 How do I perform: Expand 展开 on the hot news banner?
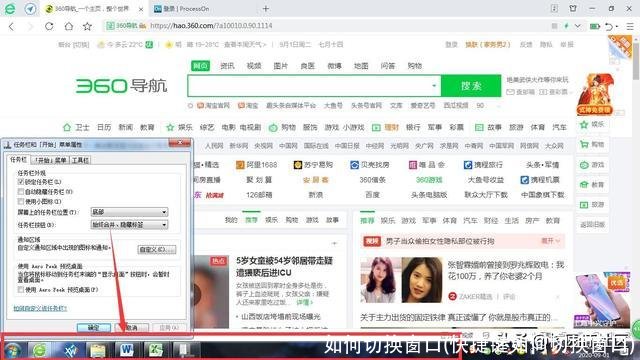tap(551, 241)
